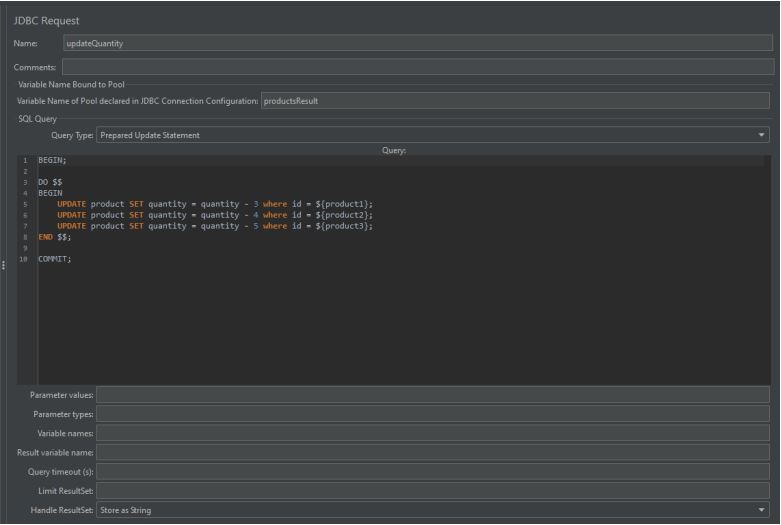Click the UPDATE statement using ${product1}

tap(214, 204)
